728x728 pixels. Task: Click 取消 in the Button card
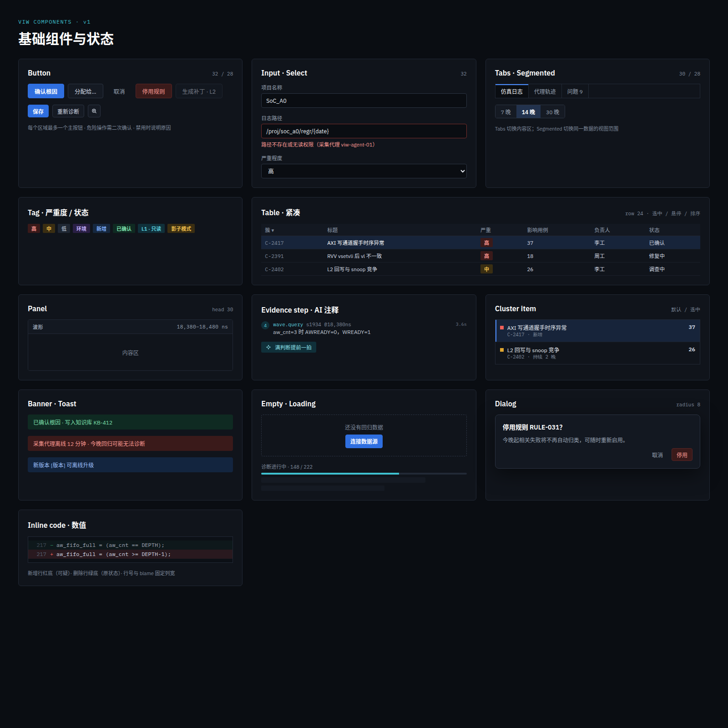coord(119,91)
